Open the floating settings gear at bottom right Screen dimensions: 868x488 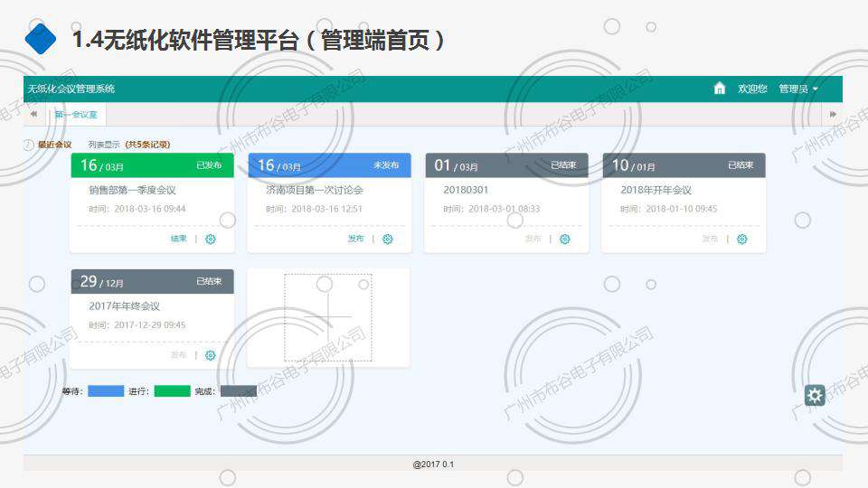(815, 395)
